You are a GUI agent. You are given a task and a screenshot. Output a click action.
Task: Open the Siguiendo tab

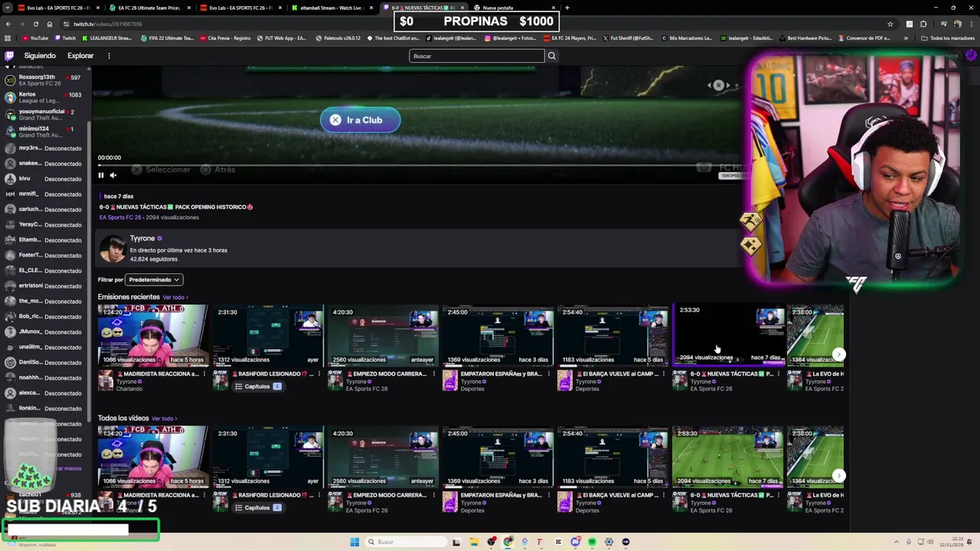(40, 56)
